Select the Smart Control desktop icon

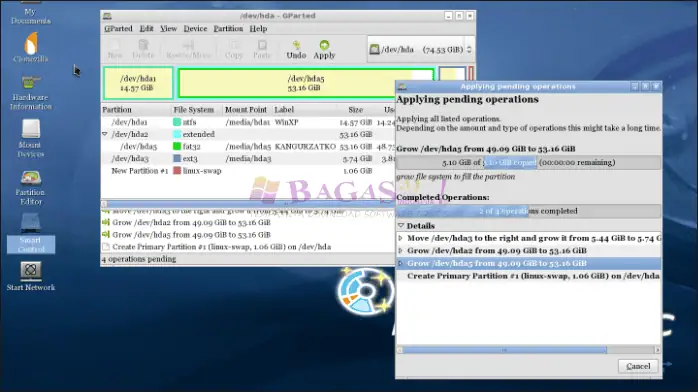coord(31,234)
